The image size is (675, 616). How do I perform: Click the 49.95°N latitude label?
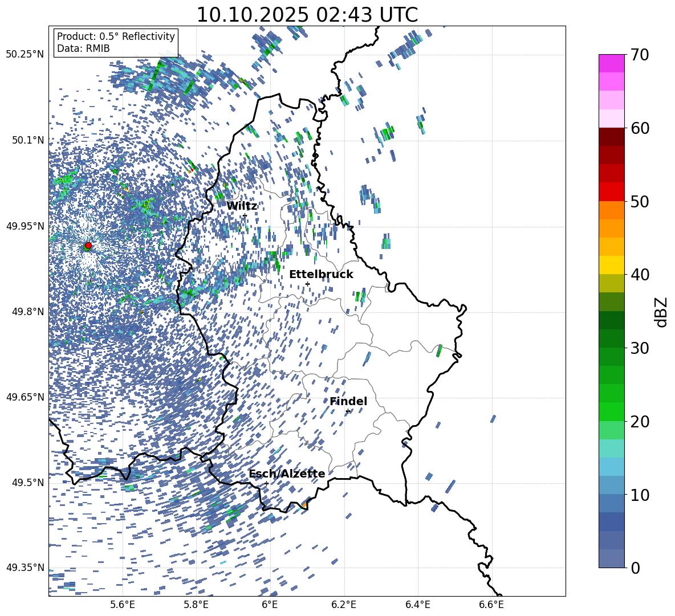point(25,226)
